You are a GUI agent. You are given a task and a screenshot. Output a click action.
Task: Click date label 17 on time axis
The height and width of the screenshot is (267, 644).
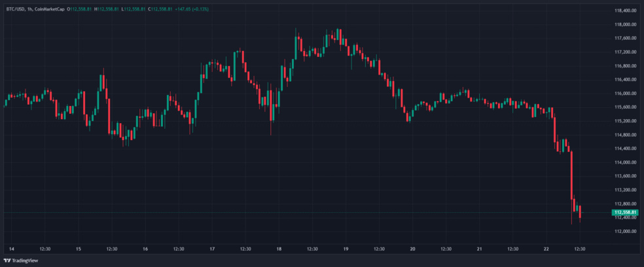(212, 249)
